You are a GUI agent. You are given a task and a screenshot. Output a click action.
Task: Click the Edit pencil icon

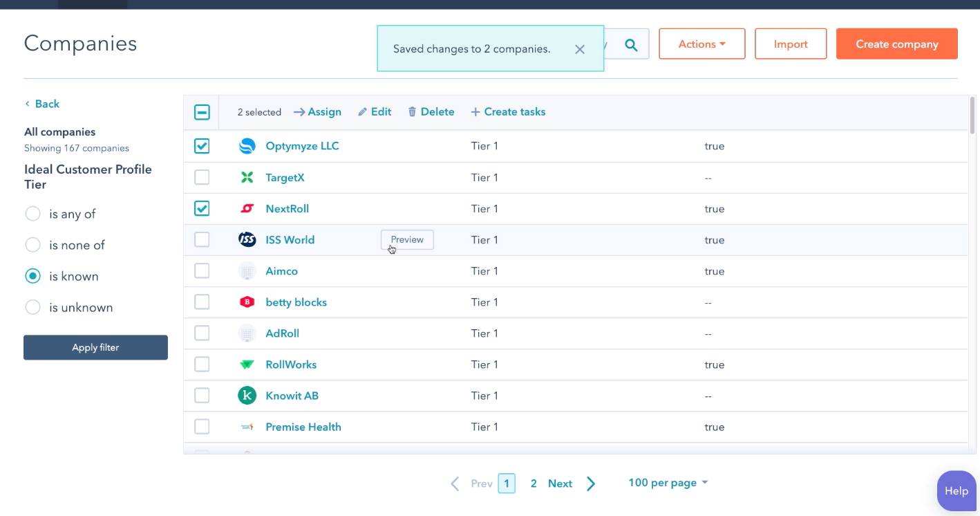[x=362, y=111]
